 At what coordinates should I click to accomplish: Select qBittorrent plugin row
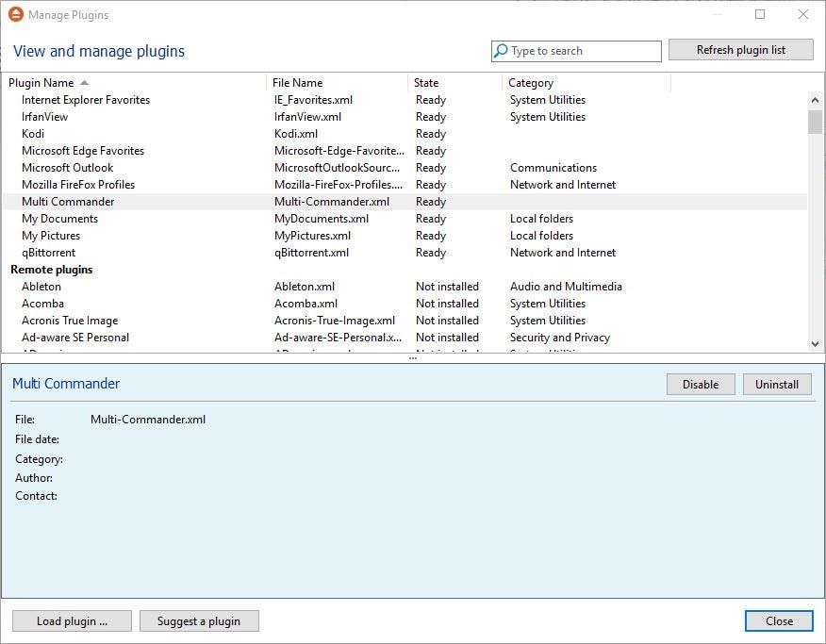point(405,253)
